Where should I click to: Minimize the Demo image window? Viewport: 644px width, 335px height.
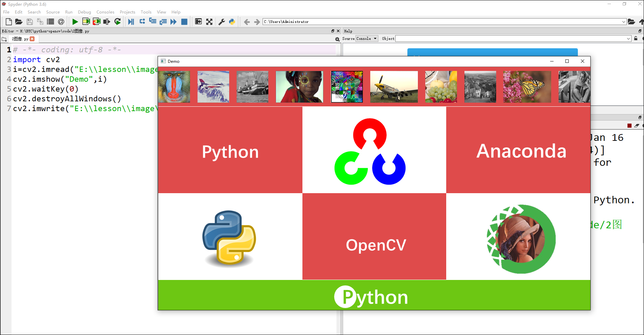(552, 61)
